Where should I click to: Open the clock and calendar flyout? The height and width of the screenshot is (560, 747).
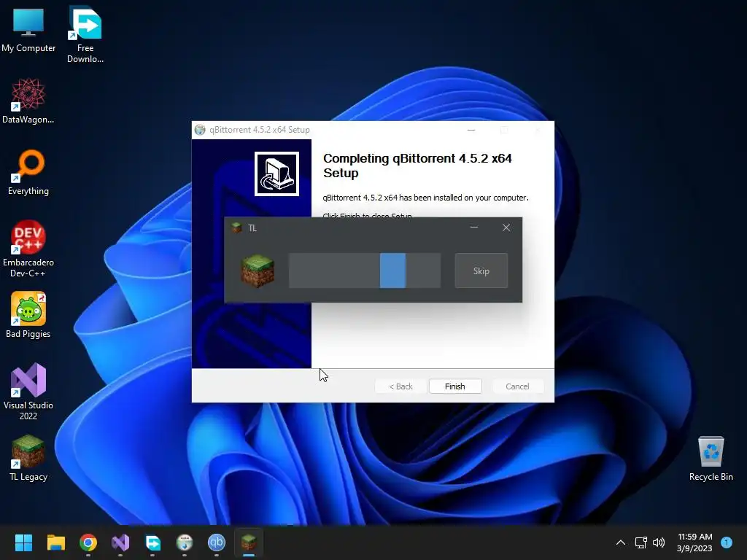point(694,542)
